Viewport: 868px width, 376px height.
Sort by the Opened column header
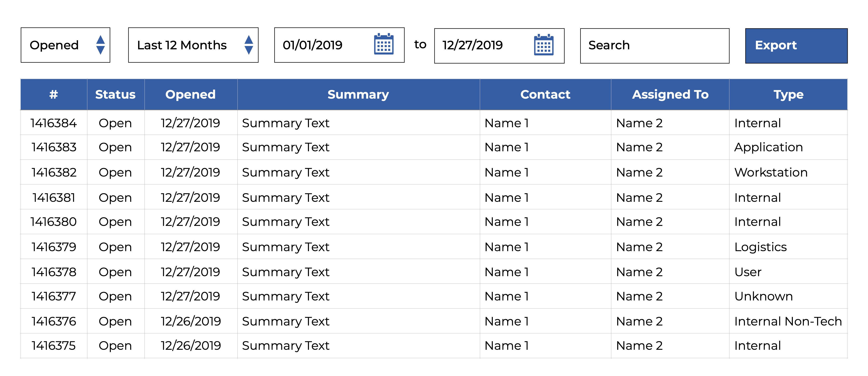(x=190, y=95)
